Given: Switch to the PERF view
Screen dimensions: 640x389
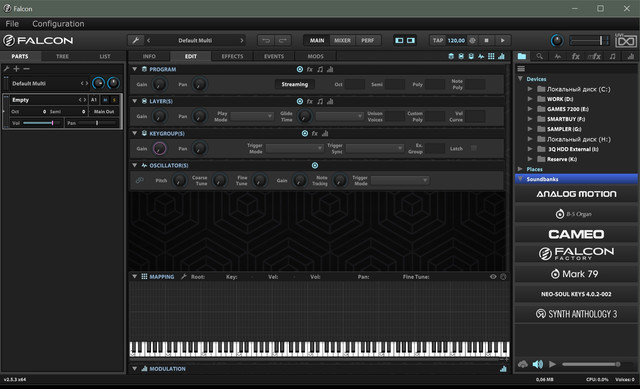Looking at the screenshot, I should (367, 40).
